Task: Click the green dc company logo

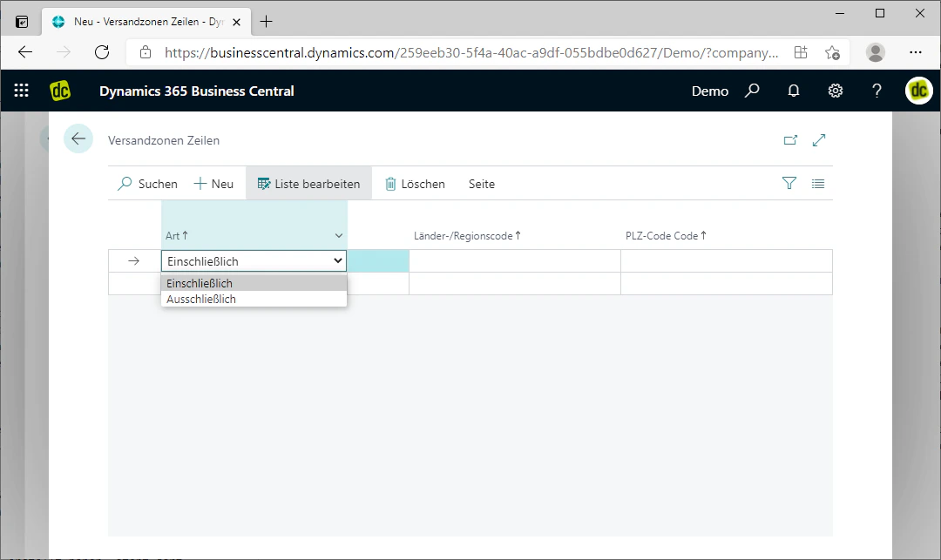Action: point(60,91)
